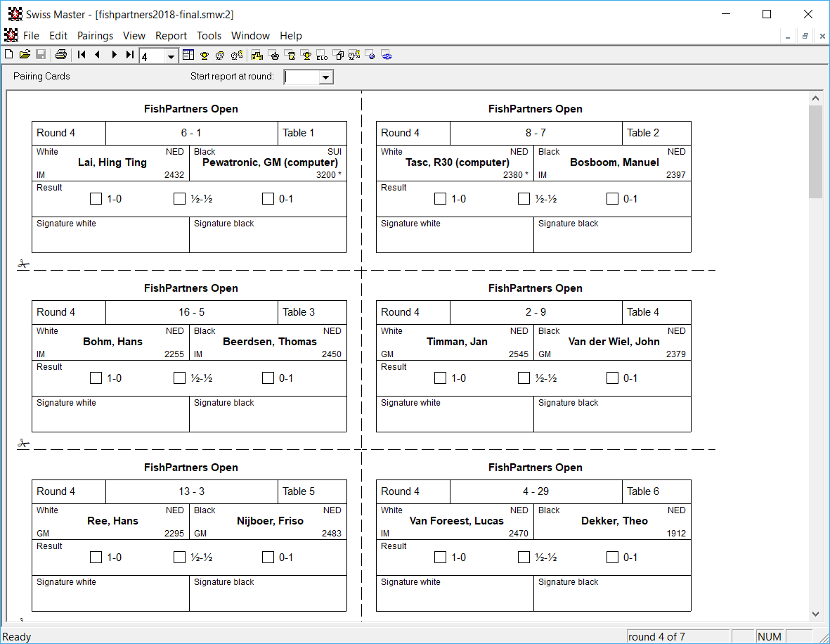The height and width of the screenshot is (644, 830).
Task: Go to the next round
Action: pos(114,55)
